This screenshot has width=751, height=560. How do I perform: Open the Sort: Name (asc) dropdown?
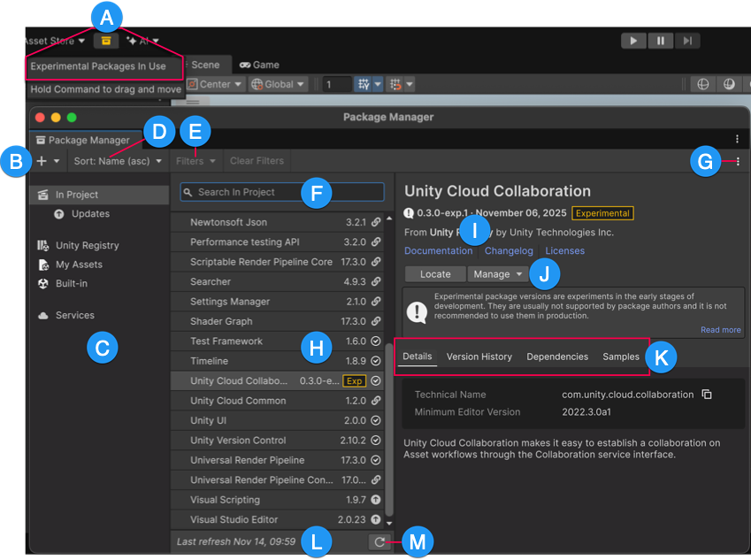point(118,161)
